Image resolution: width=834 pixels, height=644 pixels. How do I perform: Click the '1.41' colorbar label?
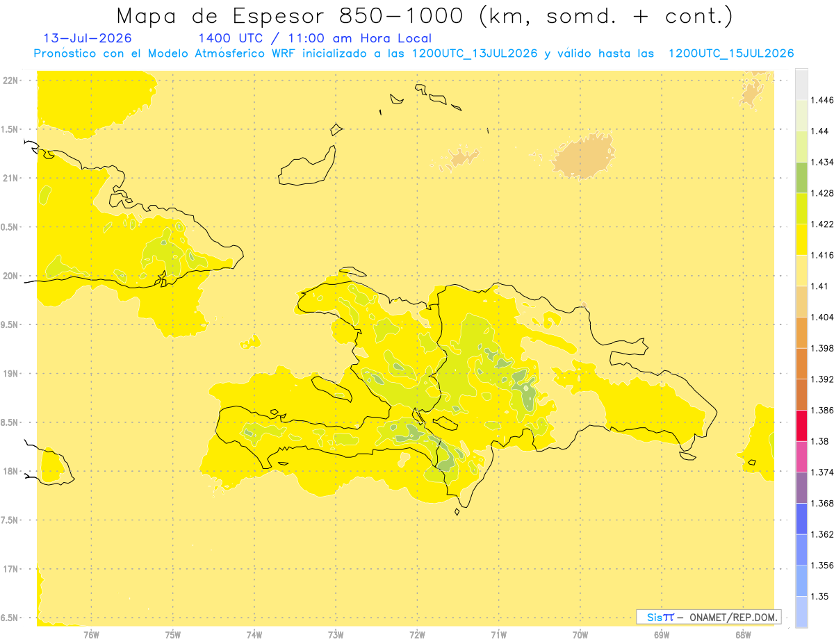(x=819, y=286)
